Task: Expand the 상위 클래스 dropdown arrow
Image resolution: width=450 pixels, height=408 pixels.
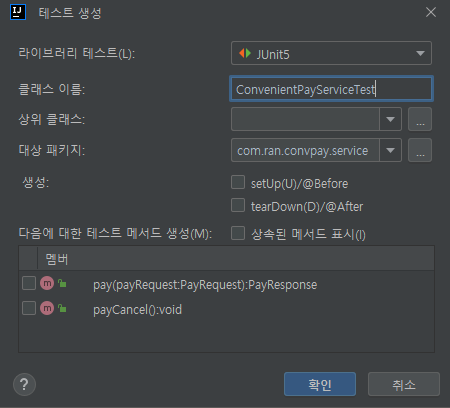Action: point(390,119)
